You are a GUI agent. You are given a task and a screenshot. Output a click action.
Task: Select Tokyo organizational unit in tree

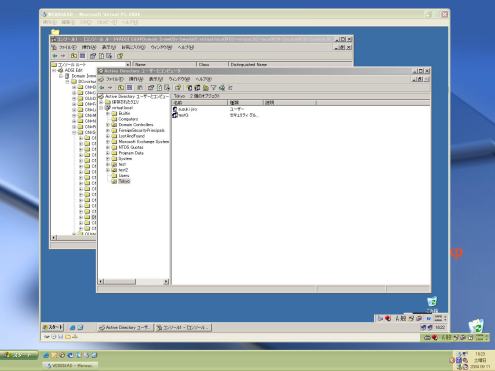[x=124, y=181]
